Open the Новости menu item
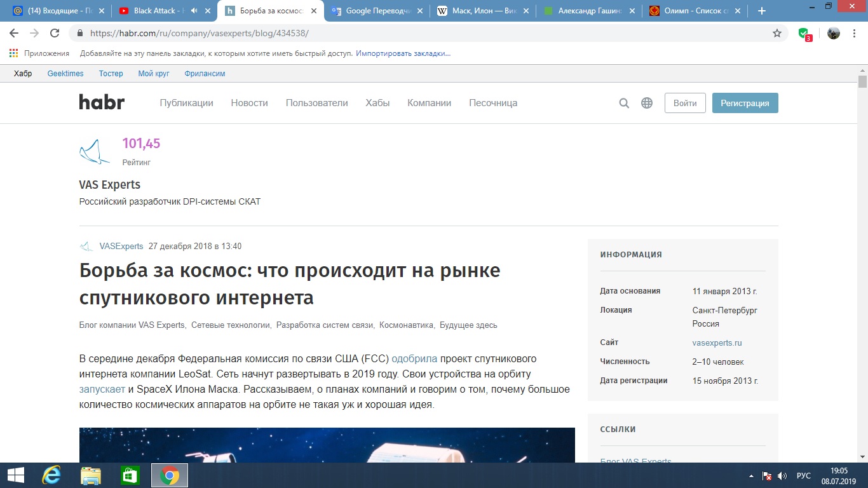The height and width of the screenshot is (488, 868). [x=249, y=103]
